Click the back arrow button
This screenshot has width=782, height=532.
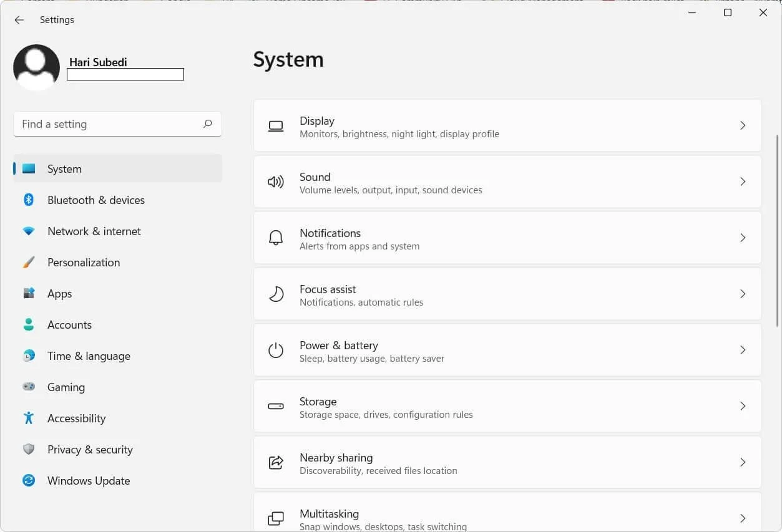click(19, 19)
